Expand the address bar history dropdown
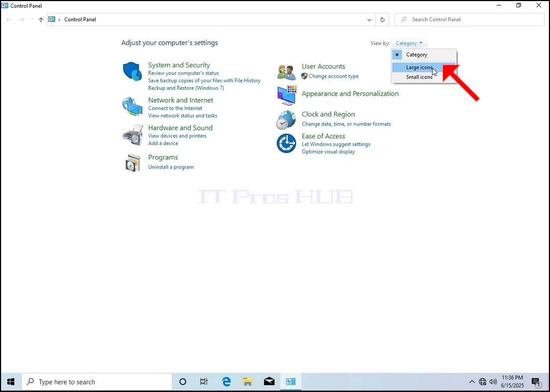Viewport: 550px width, 392px height. pos(369,20)
